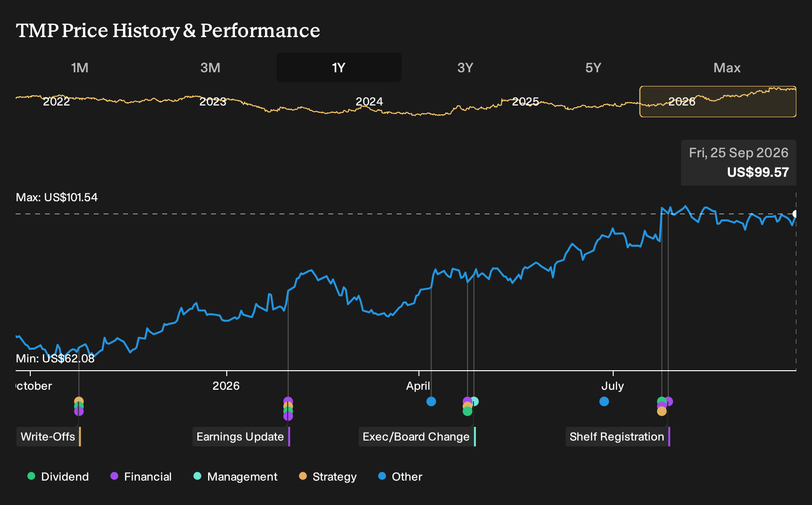Click the "July" x-axis label
This screenshot has height=505, width=812.
(613, 386)
